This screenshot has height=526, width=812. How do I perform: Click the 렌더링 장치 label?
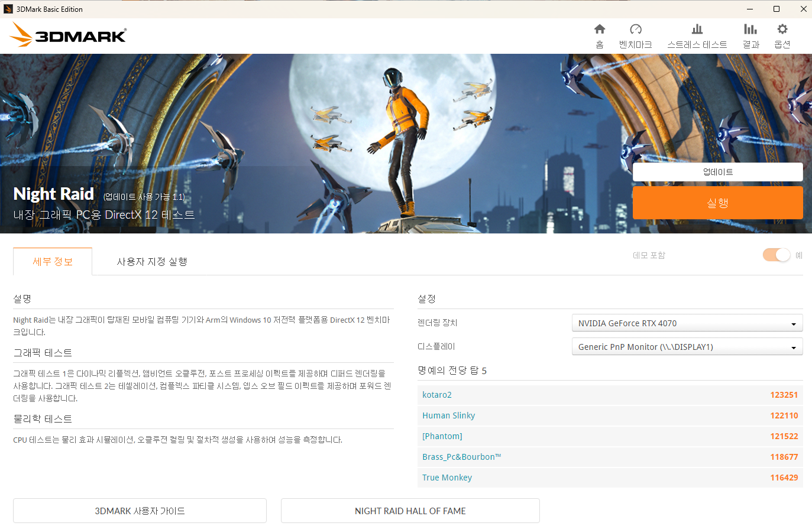pos(437,323)
